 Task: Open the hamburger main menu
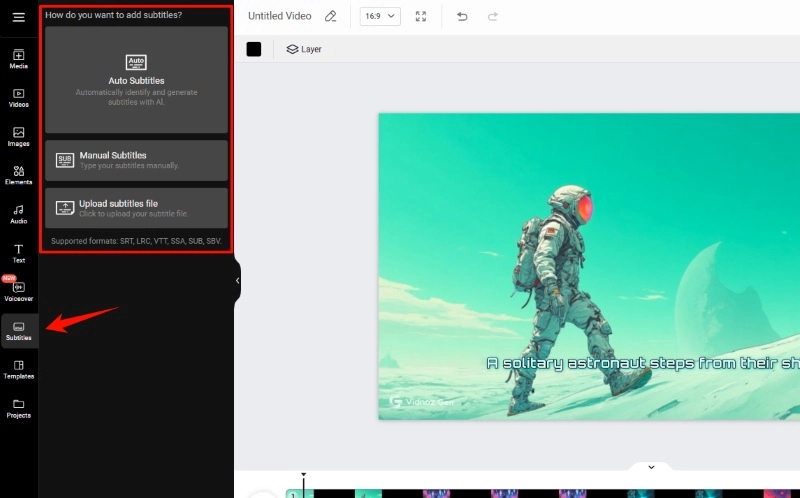tap(19, 17)
